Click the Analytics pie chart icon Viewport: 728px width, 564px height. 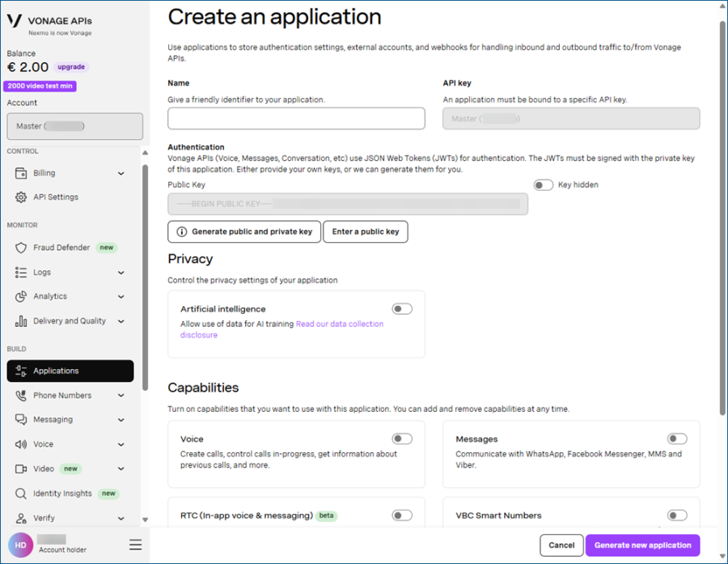pos(21,297)
